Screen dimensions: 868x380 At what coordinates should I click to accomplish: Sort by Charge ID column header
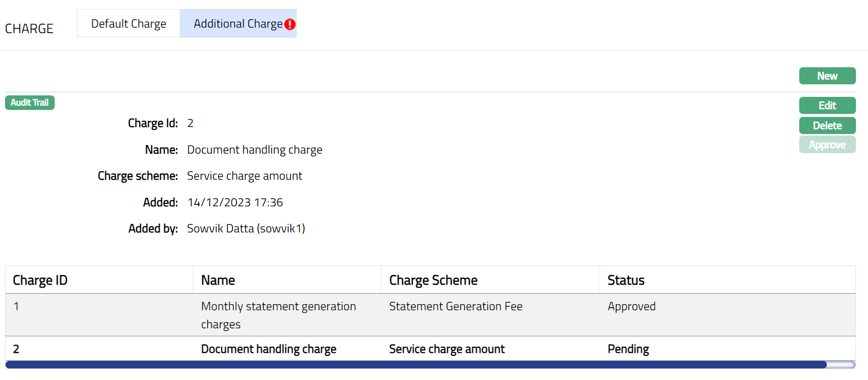pyautogui.click(x=40, y=280)
